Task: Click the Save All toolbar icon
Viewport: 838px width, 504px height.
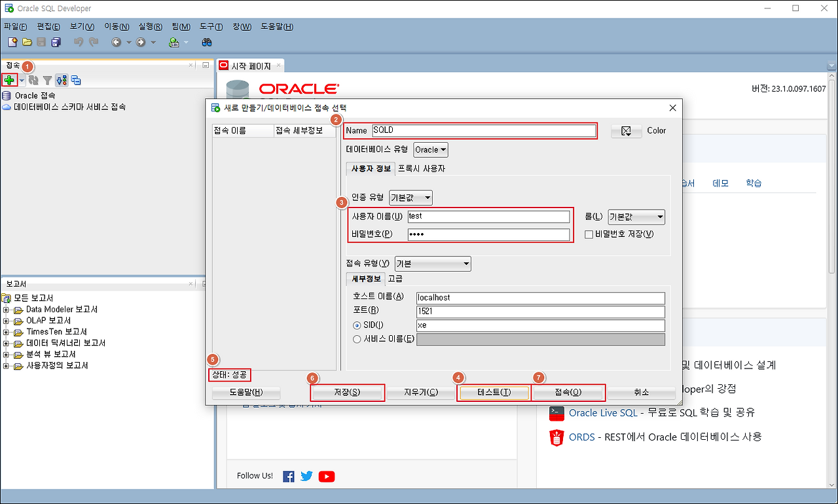Action: tap(56, 41)
